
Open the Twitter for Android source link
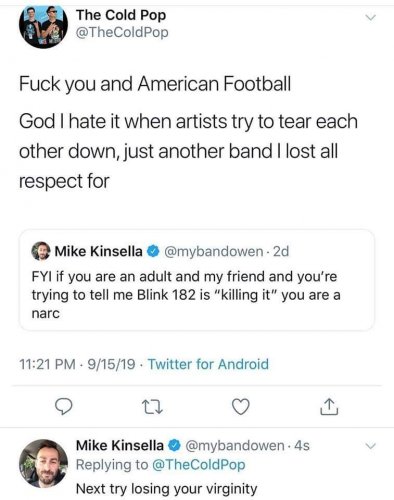[x=208, y=364]
